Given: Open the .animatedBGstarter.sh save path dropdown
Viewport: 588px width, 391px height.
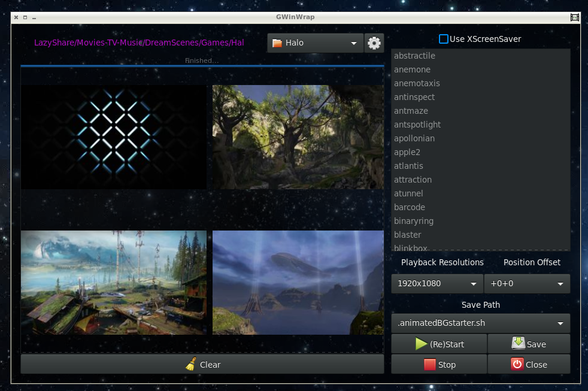Looking at the screenshot, I should click(480, 323).
